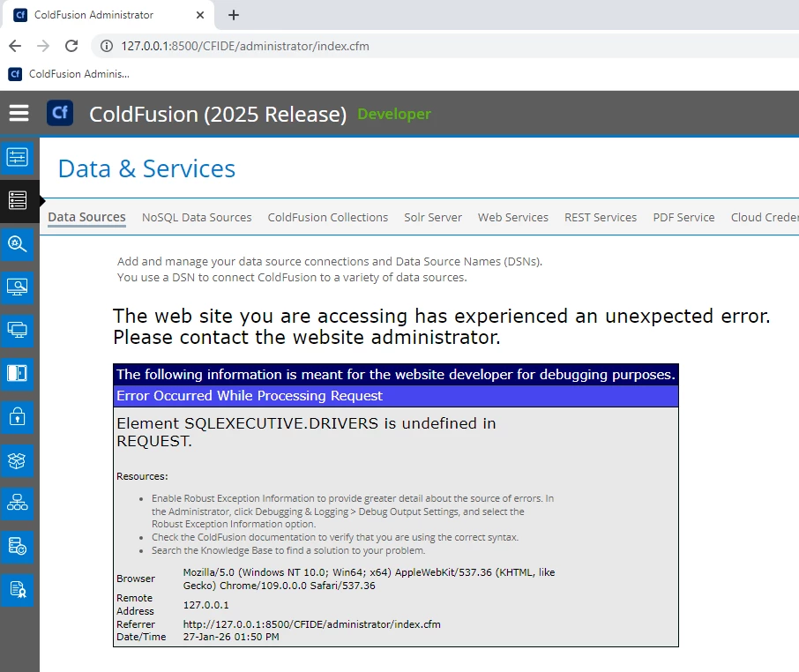Click the unexpected error headline text

click(x=441, y=326)
